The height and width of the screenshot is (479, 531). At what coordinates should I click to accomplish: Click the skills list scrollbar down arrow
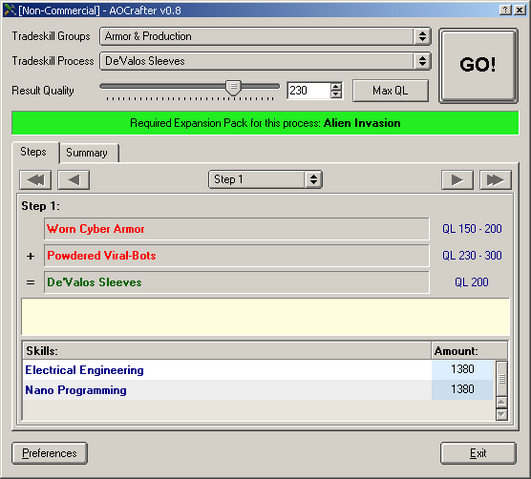(x=502, y=414)
